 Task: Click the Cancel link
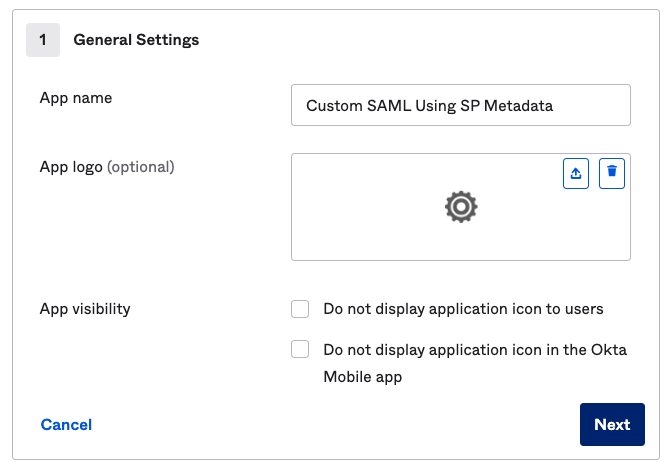[66, 425]
